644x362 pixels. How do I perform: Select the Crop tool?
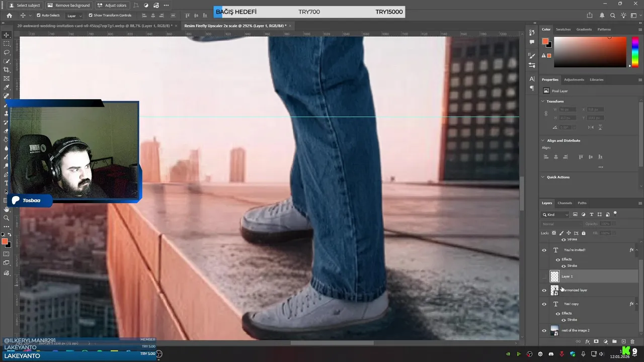7,70
